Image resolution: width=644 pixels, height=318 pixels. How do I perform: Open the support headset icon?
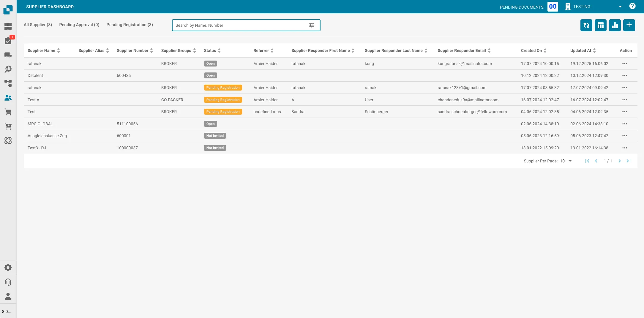pyautogui.click(x=8, y=282)
